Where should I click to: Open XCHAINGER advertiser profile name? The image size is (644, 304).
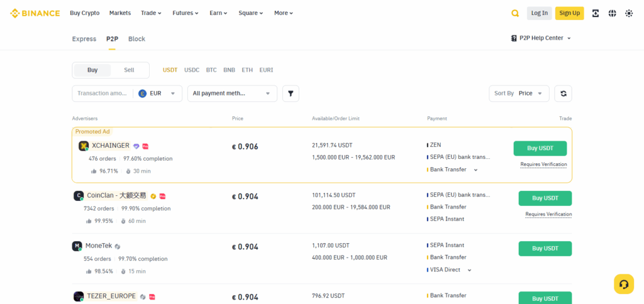point(111,146)
